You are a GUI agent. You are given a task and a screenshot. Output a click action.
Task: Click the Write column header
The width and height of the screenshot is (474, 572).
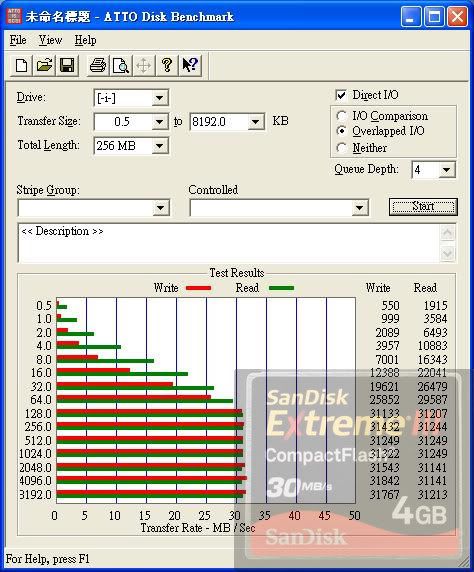(x=378, y=288)
